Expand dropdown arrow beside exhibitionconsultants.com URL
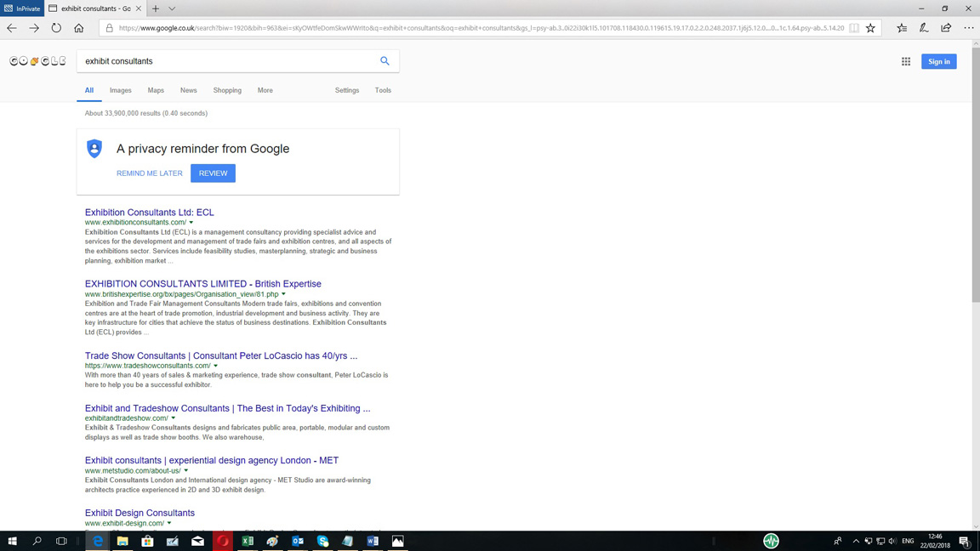Screen dimensions: 980x551 [191, 223]
